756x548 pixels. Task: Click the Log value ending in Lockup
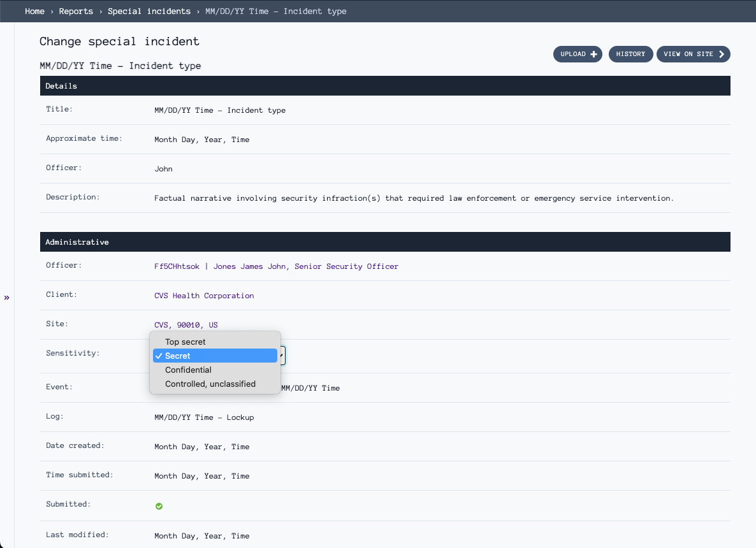click(x=204, y=417)
